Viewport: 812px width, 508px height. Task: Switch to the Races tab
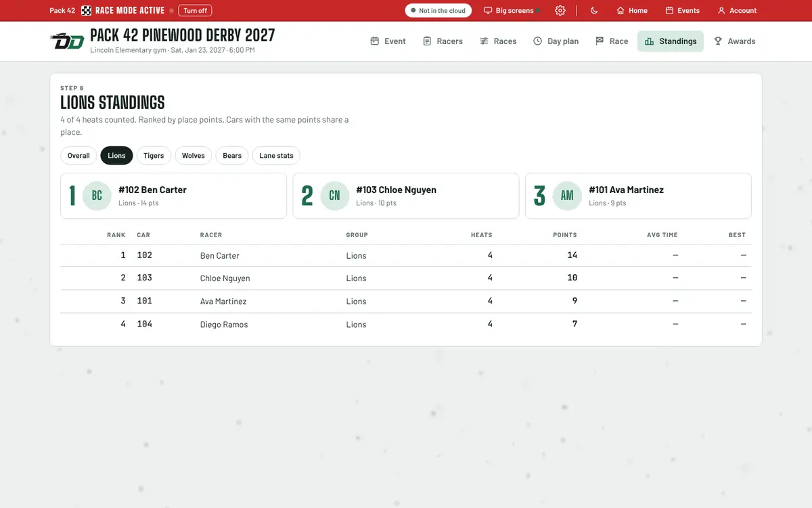pos(498,41)
